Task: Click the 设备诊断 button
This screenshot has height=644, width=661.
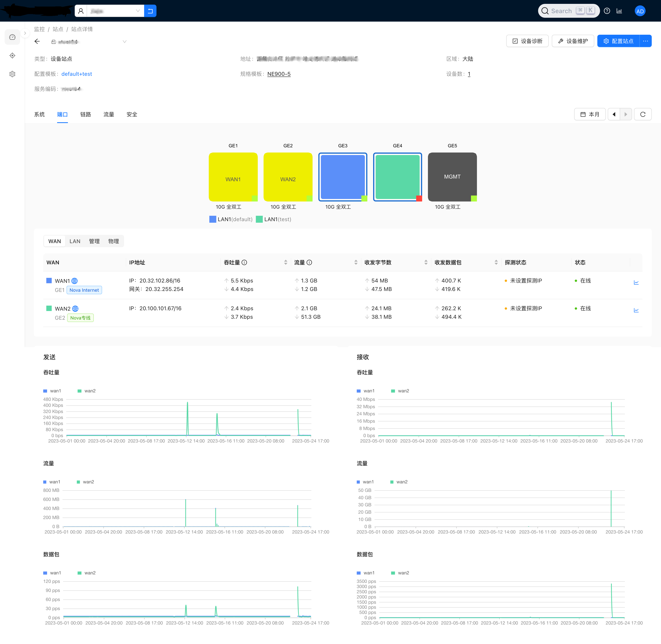Action: [x=527, y=41]
